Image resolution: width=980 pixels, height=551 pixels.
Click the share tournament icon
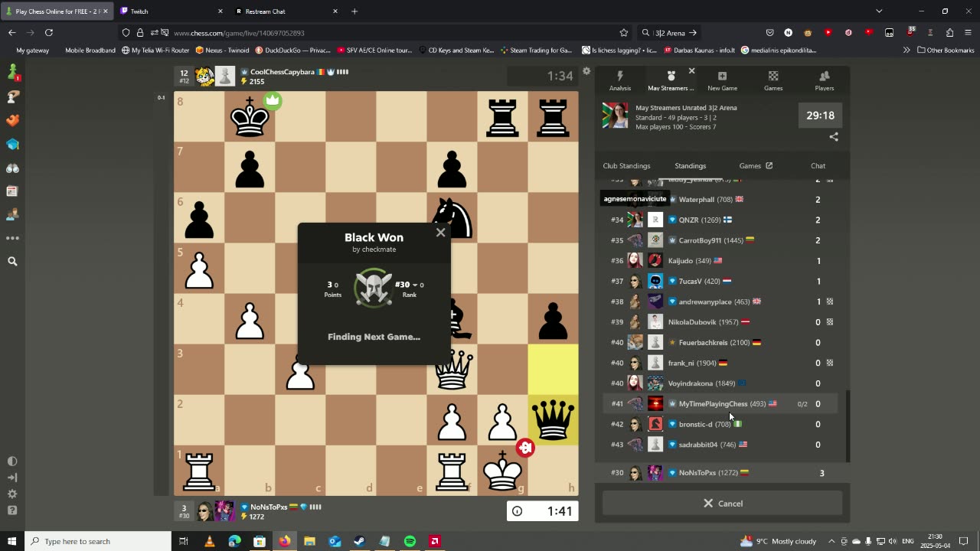point(834,137)
